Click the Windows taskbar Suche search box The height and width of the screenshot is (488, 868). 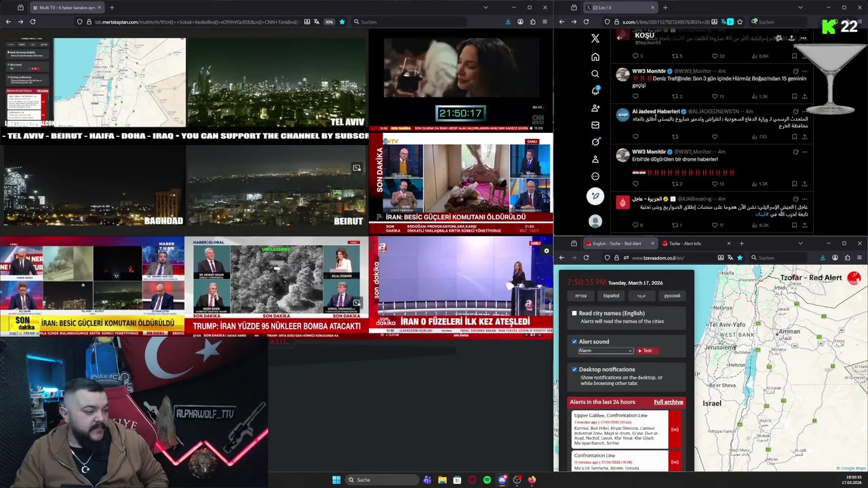[382, 480]
